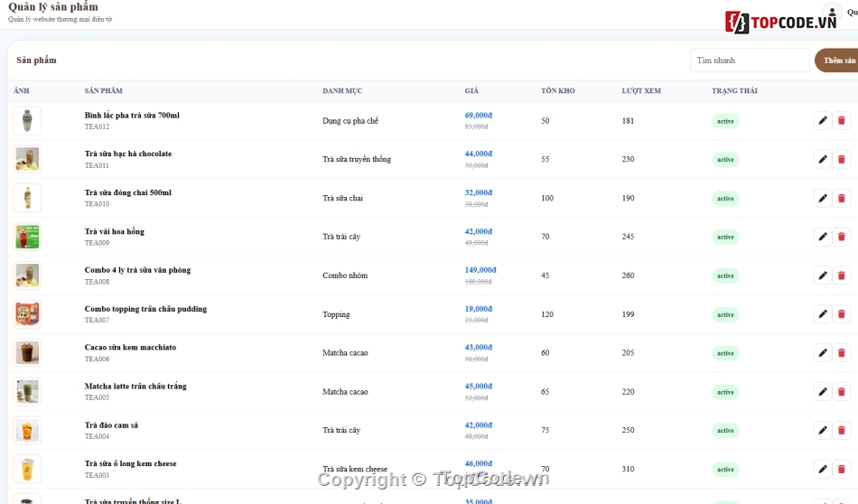Click price 149,000đ
Screen dimensions: 858x504
(x=480, y=270)
